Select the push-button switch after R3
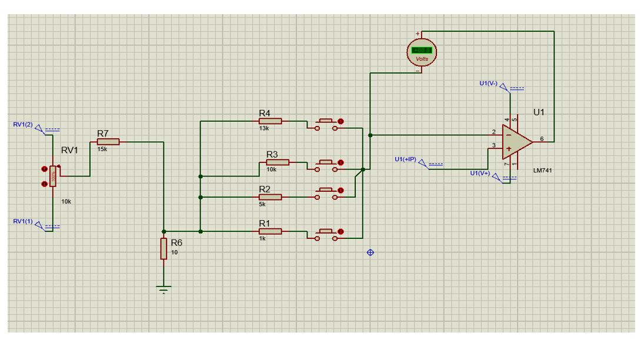The width and height of the screenshot is (644, 346). pyautogui.click(x=326, y=165)
